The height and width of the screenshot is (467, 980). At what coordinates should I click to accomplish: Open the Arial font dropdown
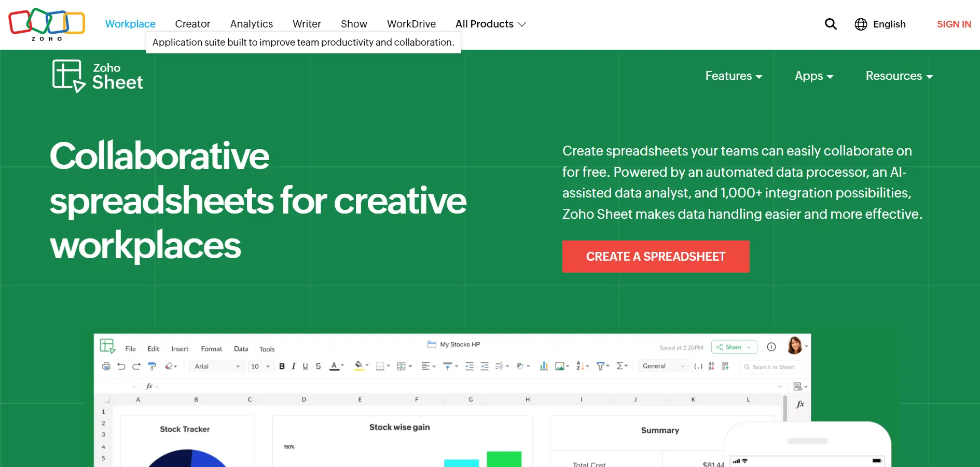(217, 366)
